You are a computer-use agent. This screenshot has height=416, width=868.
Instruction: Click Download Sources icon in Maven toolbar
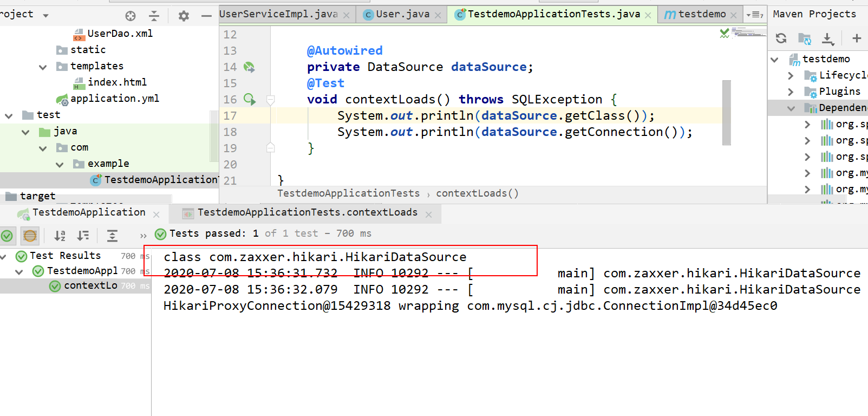pyautogui.click(x=828, y=38)
